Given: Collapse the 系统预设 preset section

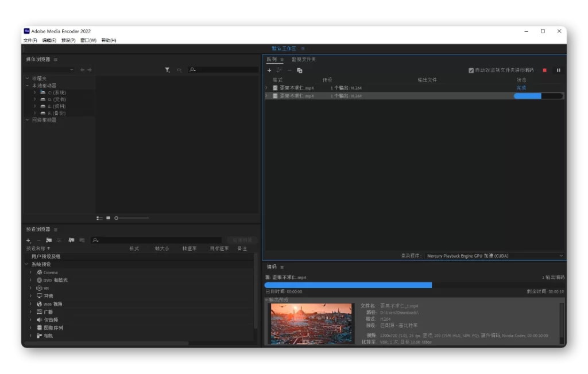Looking at the screenshot, I should (26, 264).
